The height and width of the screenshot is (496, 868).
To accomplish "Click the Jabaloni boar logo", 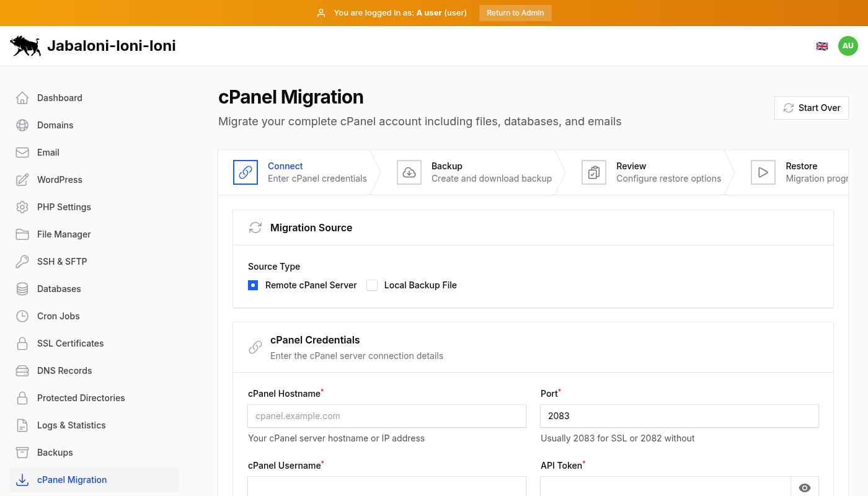I will pyautogui.click(x=25, y=45).
